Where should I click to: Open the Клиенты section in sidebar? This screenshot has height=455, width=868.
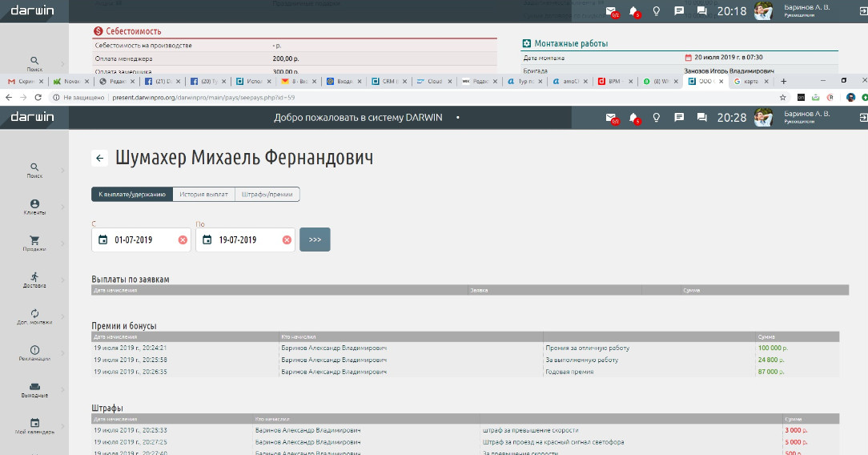point(34,207)
